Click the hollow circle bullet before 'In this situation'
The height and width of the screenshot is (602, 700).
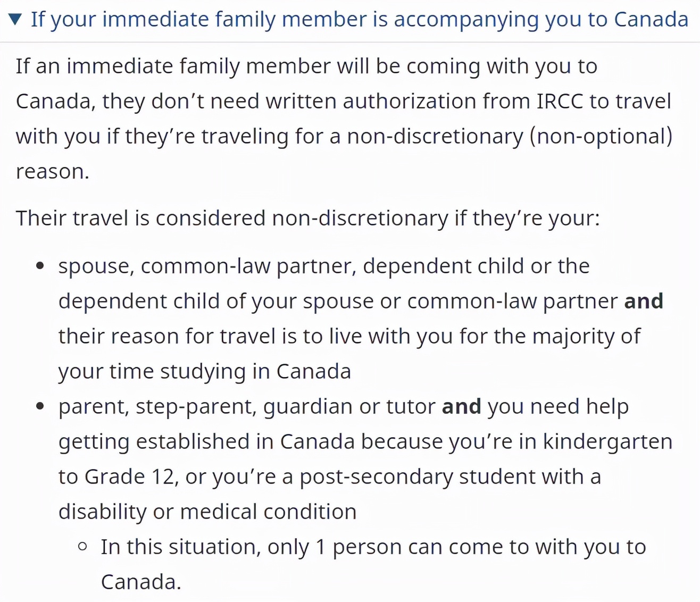click(82, 546)
